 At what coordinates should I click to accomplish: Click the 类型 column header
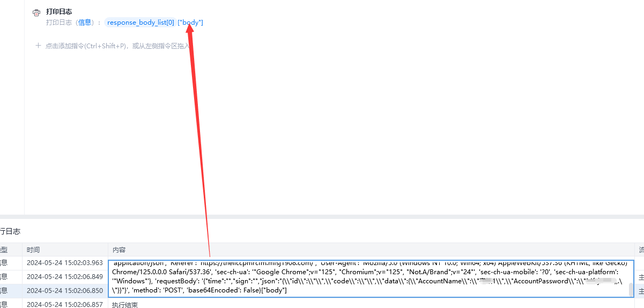click(4, 250)
